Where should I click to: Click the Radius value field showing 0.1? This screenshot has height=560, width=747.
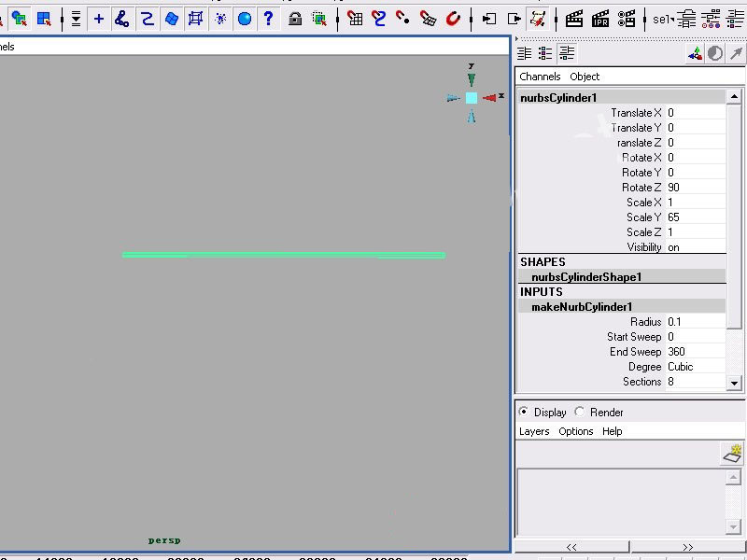coord(696,322)
